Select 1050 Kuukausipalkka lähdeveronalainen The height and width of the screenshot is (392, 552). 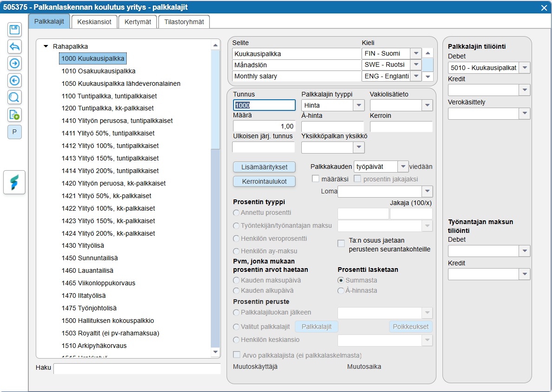121,84
